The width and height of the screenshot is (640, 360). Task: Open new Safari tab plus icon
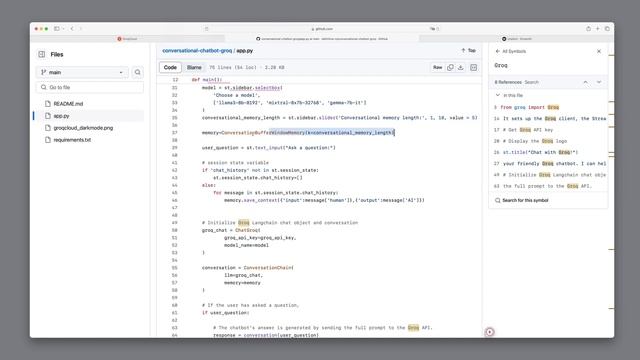click(x=598, y=29)
